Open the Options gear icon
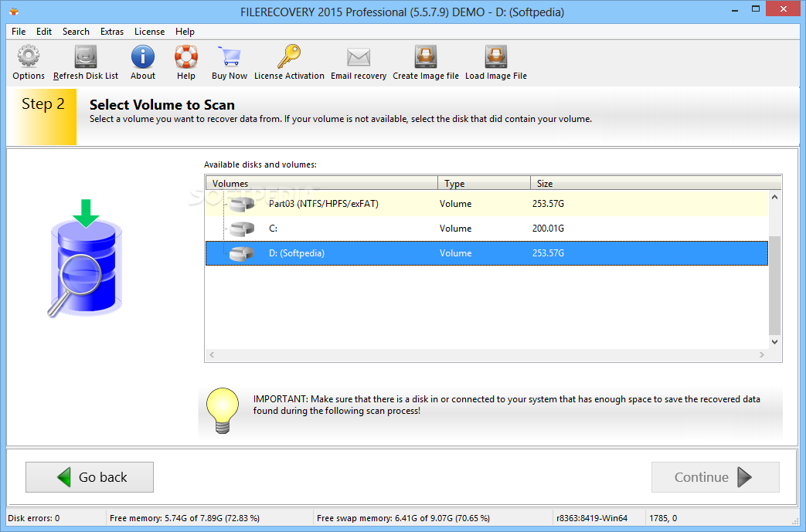This screenshot has height=532, width=806. click(x=29, y=56)
